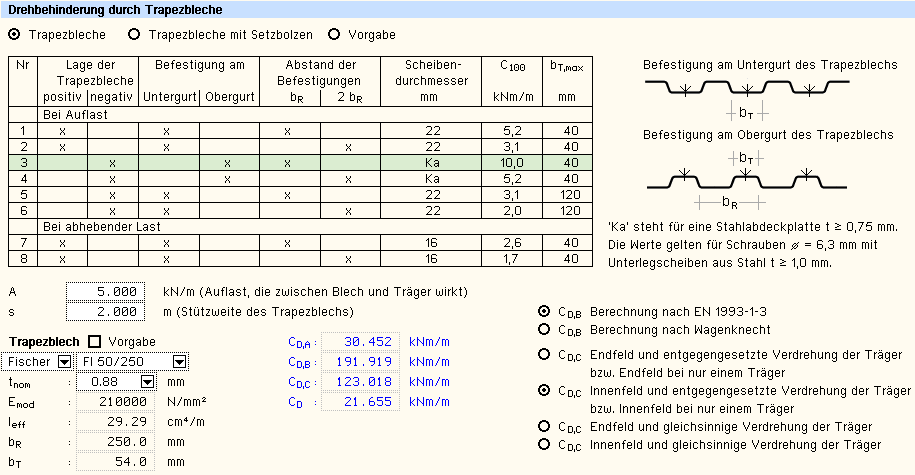Choose Innenfeld und entgegengesetzte Verdrehung option
This screenshot has width=915, height=475.
tap(544, 390)
